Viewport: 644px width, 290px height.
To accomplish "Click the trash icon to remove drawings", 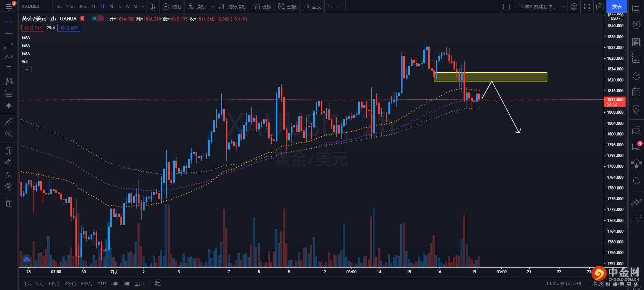I will [9, 203].
